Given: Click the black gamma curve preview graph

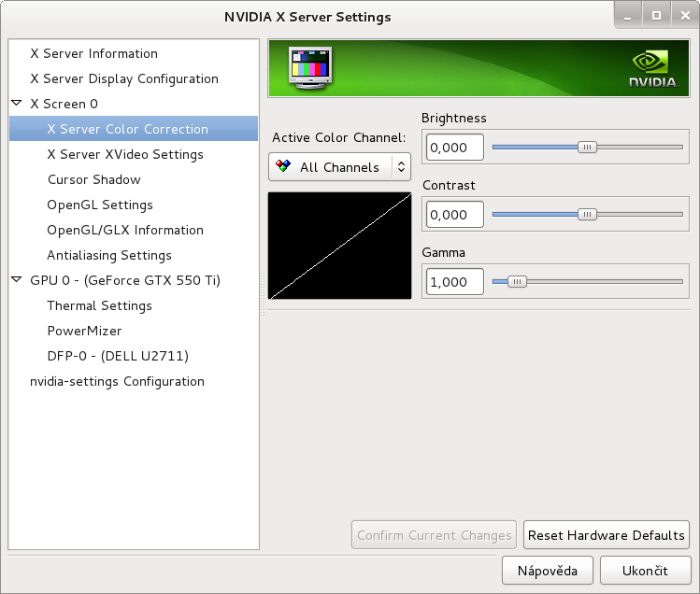Looking at the screenshot, I should point(339,246).
